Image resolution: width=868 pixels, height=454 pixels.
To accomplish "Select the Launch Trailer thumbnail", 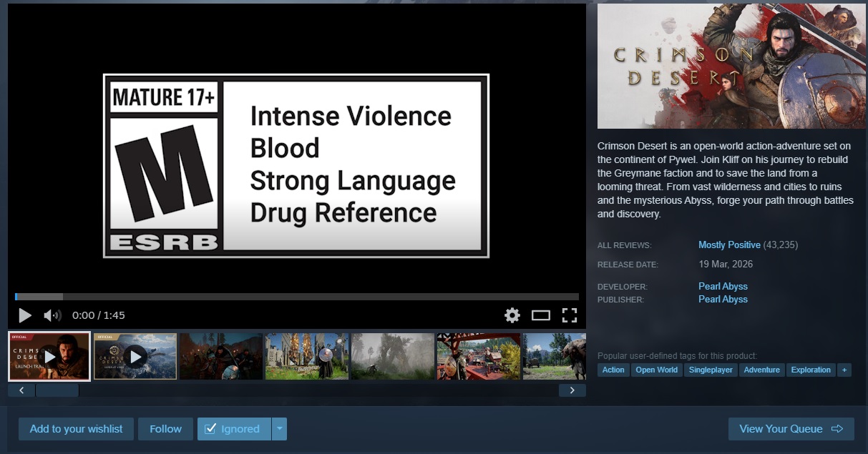I will [49, 356].
